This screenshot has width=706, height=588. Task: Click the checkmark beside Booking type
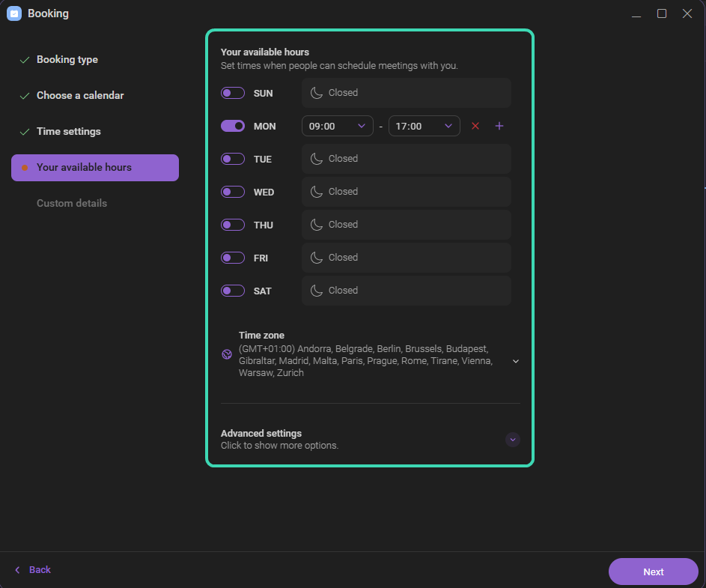pos(25,60)
